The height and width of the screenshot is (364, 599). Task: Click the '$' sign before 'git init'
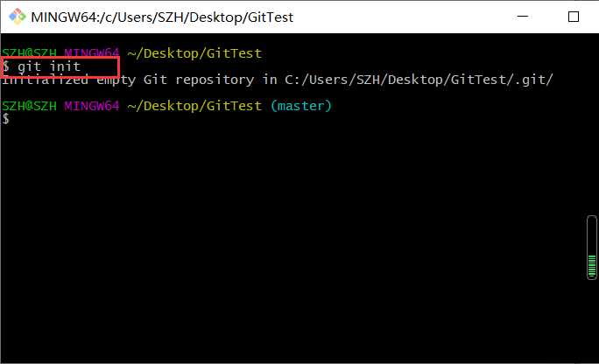click(x=5, y=66)
